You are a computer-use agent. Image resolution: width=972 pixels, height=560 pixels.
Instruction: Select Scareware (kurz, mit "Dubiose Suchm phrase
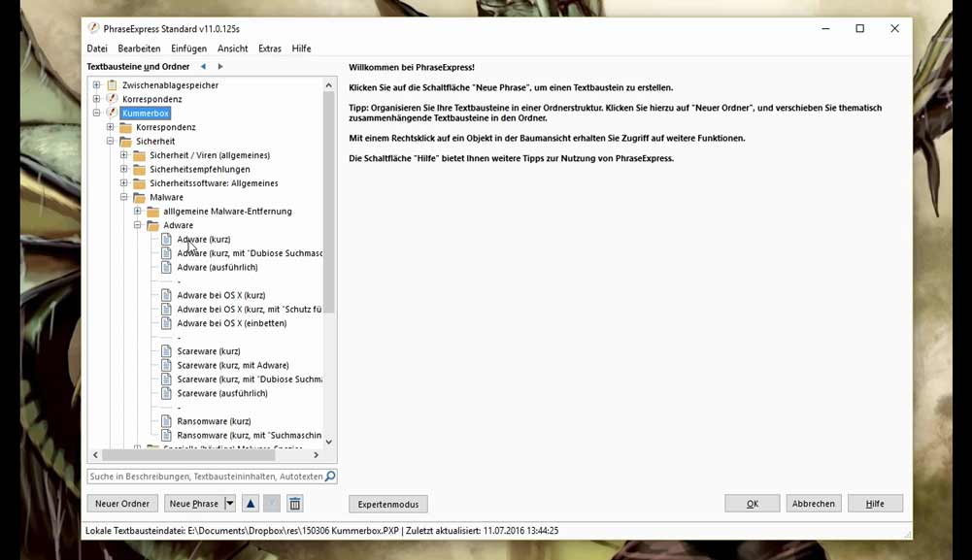point(250,379)
